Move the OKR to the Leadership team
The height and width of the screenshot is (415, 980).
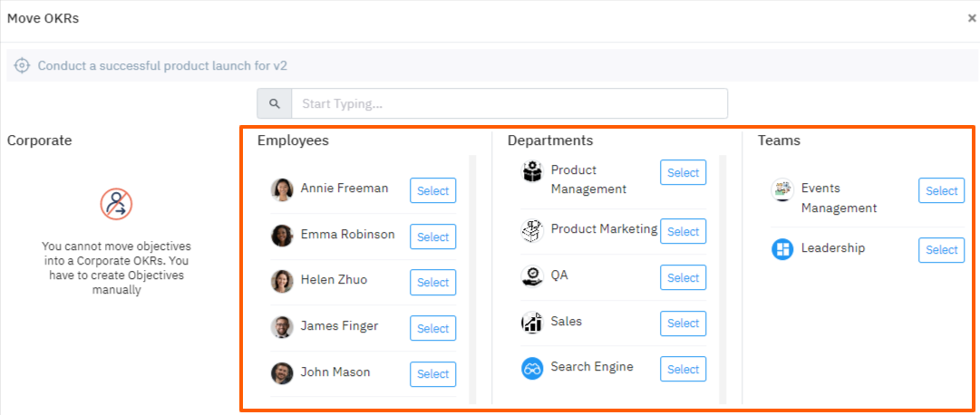point(941,250)
